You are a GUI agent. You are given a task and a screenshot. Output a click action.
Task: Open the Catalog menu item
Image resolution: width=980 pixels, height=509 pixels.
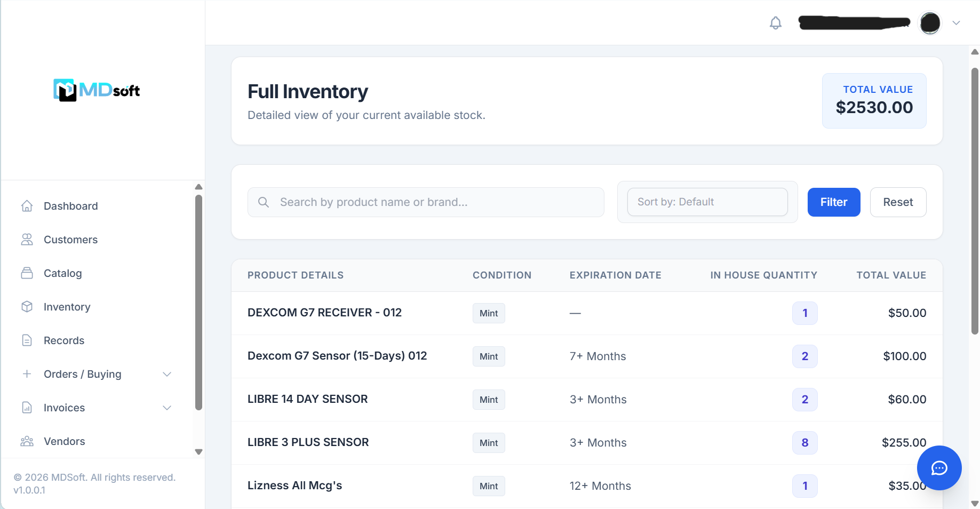pyautogui.click(x=62, y=273)
